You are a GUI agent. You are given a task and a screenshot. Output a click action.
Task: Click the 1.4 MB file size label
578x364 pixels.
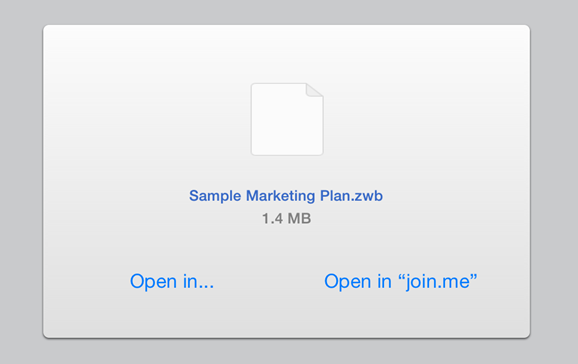286,219
